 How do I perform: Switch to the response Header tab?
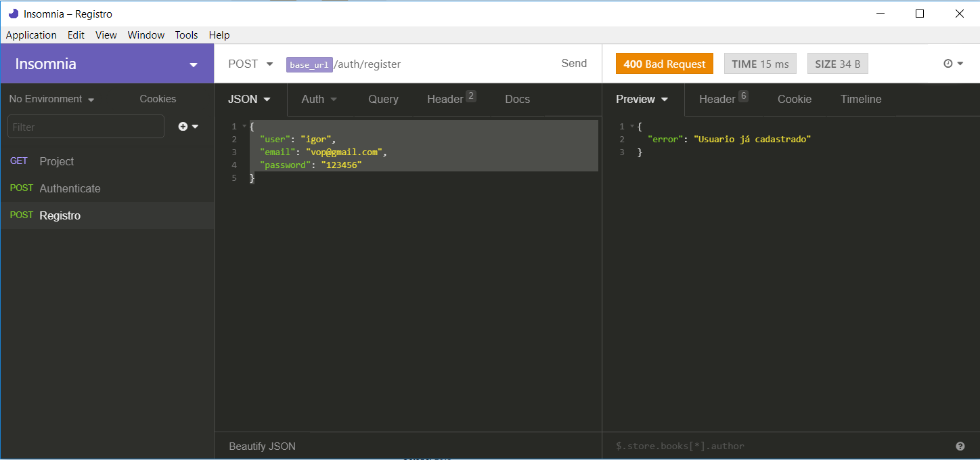click(723, 99)
